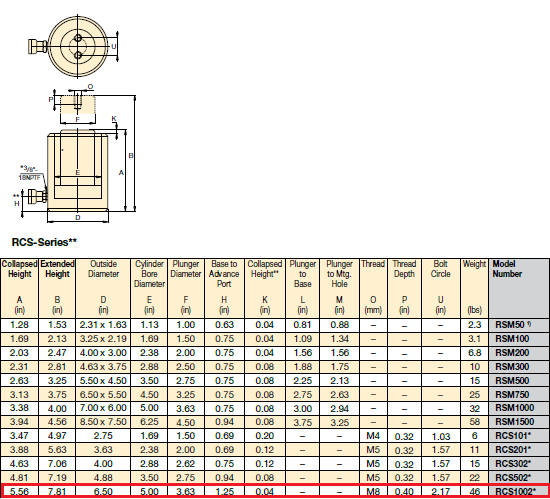Click collapsed height value 5.56
Screen dimensions: 550x499
(19, 492)
